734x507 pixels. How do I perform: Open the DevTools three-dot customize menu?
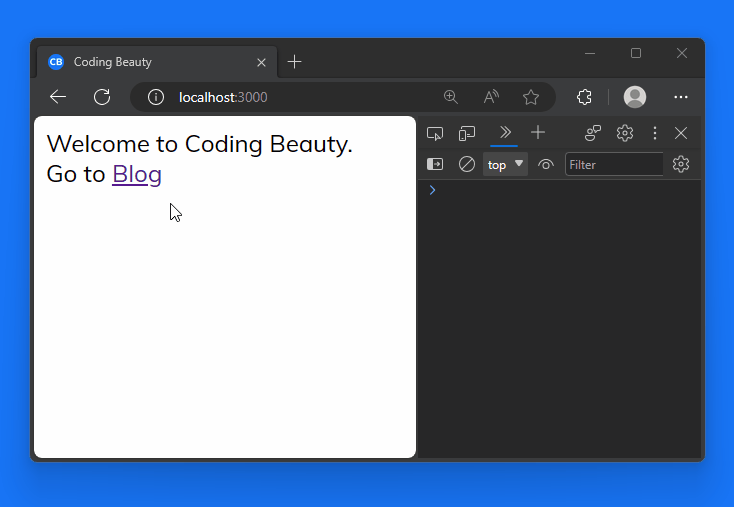coord(655,133)
